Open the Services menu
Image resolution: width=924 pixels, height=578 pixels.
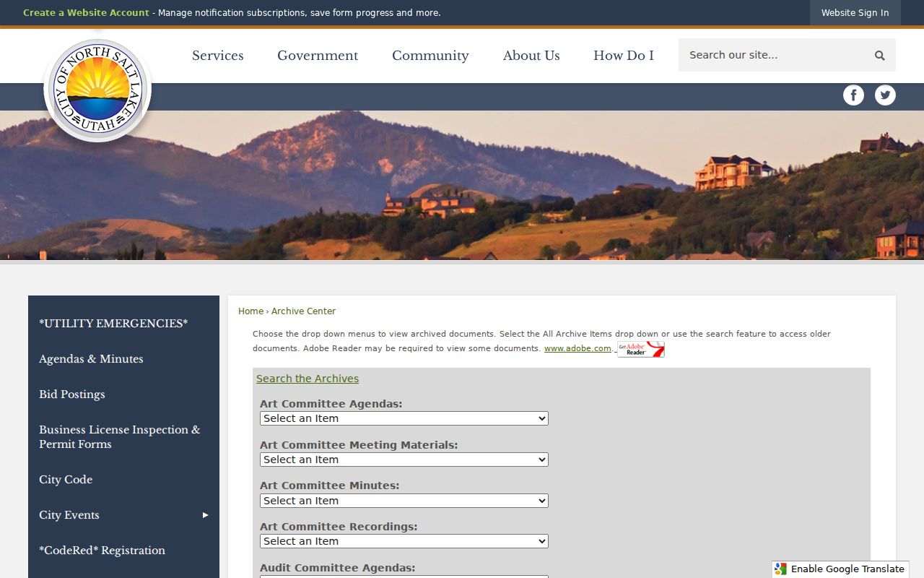coord(217,56)
